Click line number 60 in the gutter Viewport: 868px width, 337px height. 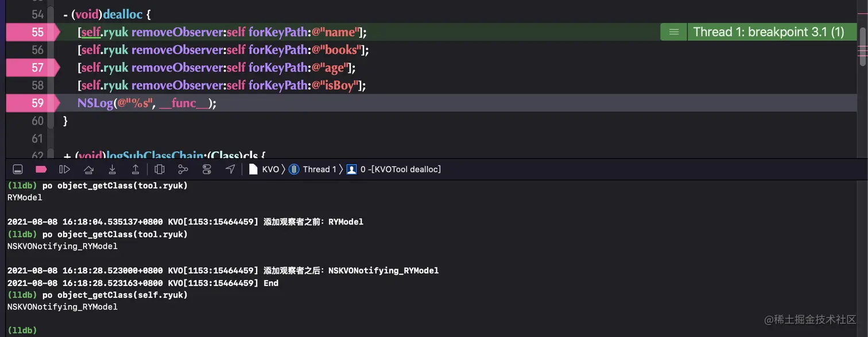click(37, 121)
